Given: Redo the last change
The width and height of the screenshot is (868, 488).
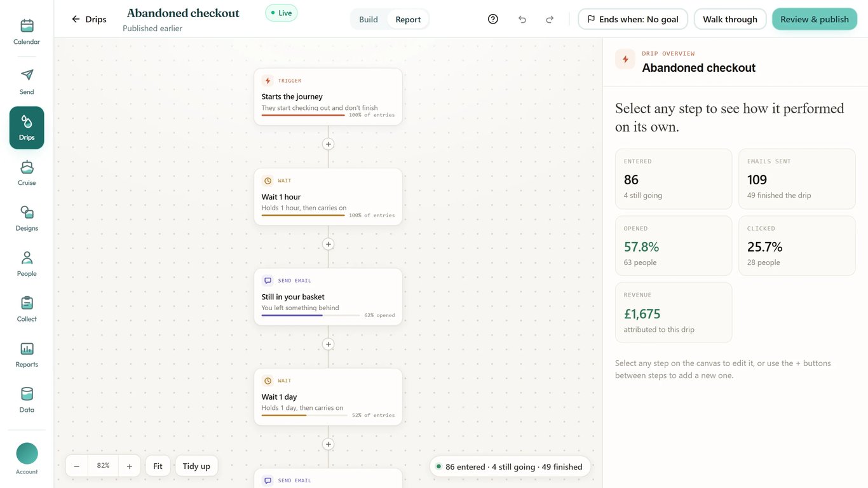Looking at the screenshot, I should (x=550, y=19).
